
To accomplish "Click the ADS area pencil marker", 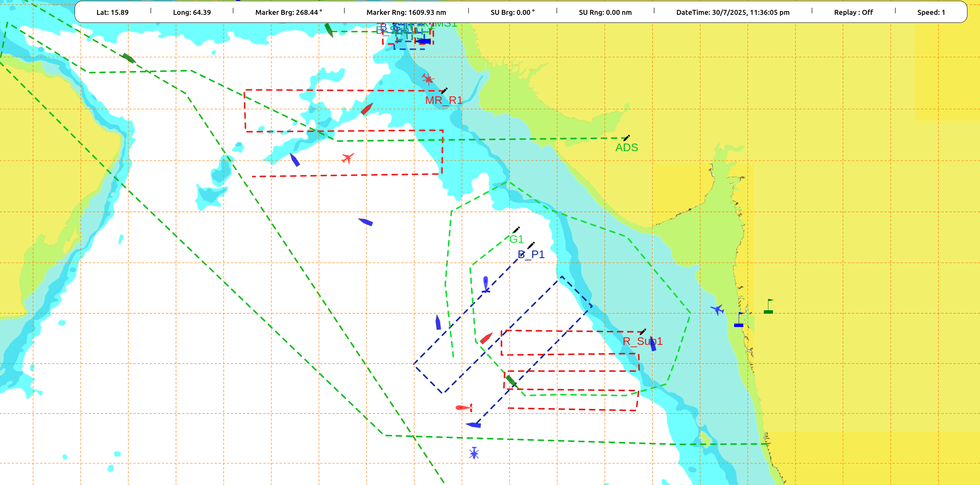I will [x=626, y=138].
